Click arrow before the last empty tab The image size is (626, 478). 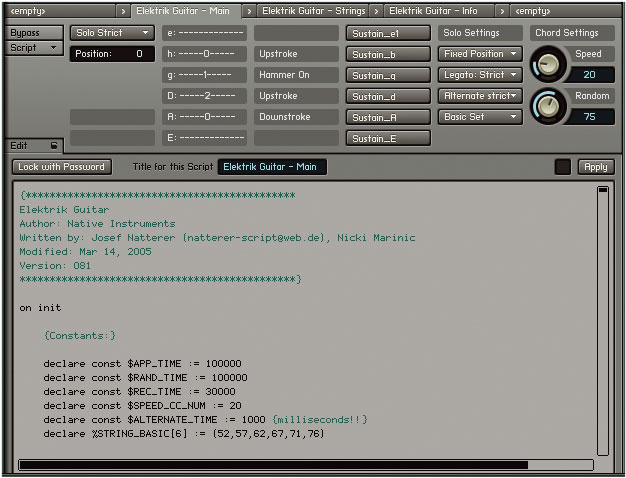(502, 11)
